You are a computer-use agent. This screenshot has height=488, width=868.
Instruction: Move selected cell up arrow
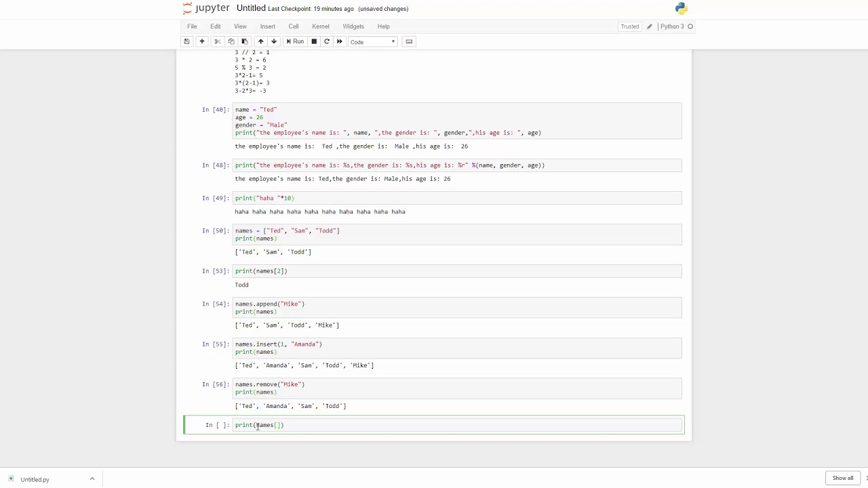click(x=260, y=41)
